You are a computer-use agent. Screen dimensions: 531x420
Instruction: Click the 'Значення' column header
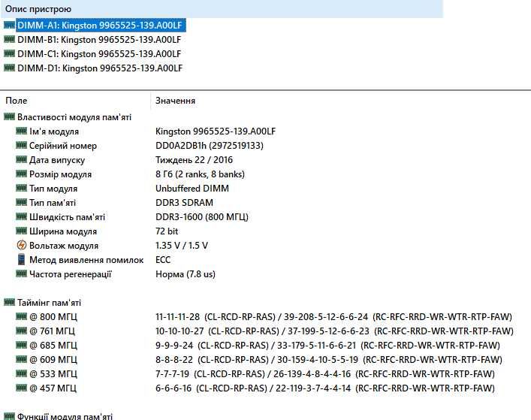(x=176, y=101)
